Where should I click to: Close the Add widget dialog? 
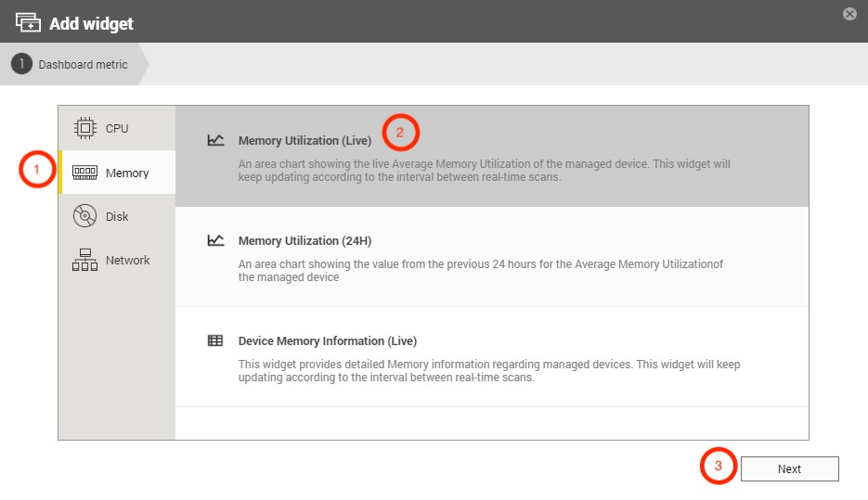[849, 14]
